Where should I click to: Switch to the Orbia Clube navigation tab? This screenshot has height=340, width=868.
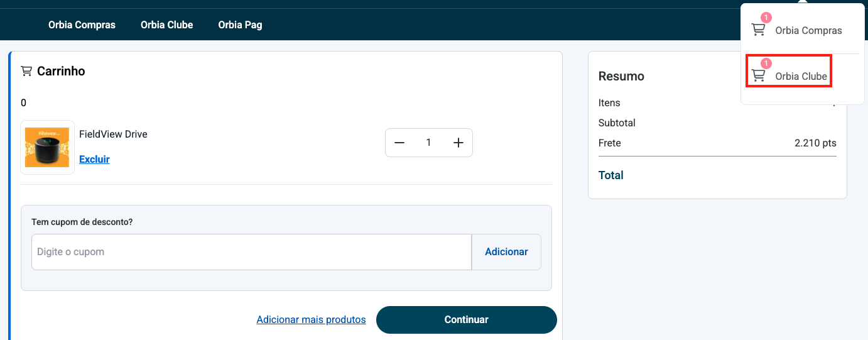click(166, 25)
